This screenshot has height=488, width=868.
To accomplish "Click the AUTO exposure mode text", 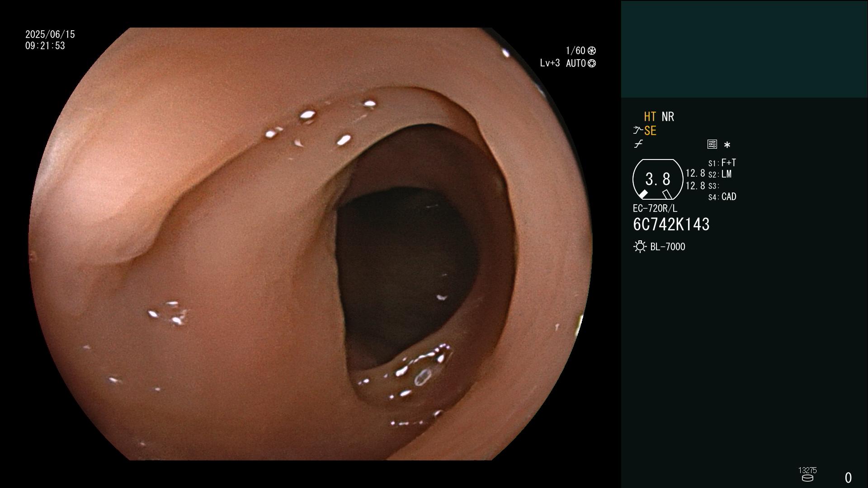I will pyautogui.click(x=576, y=64).
